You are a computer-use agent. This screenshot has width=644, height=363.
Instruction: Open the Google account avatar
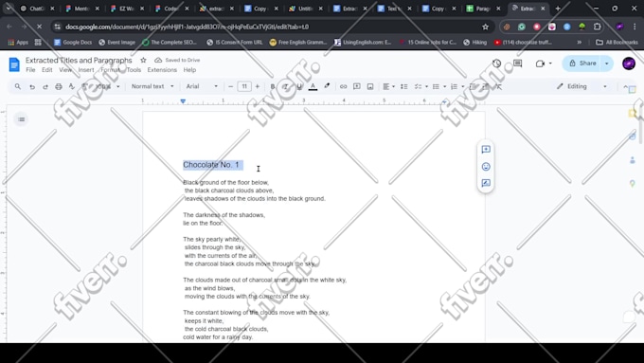coord(629,64)
